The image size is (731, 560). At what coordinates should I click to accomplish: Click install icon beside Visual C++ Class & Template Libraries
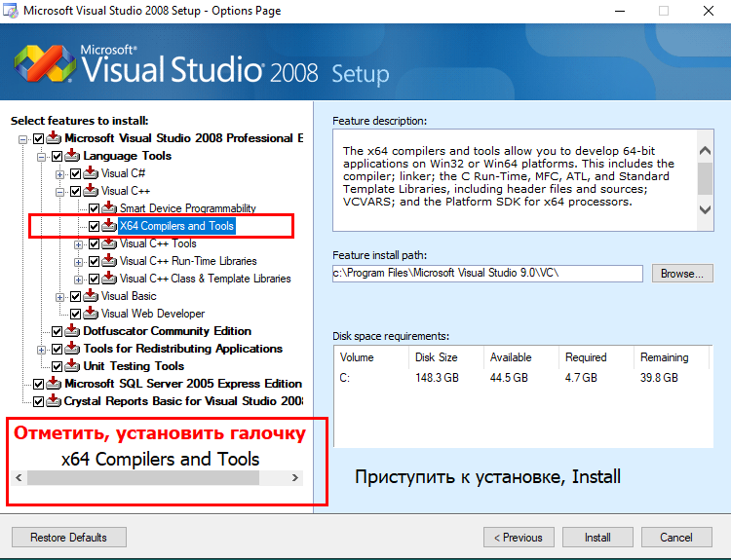click(x=109, y=279)
